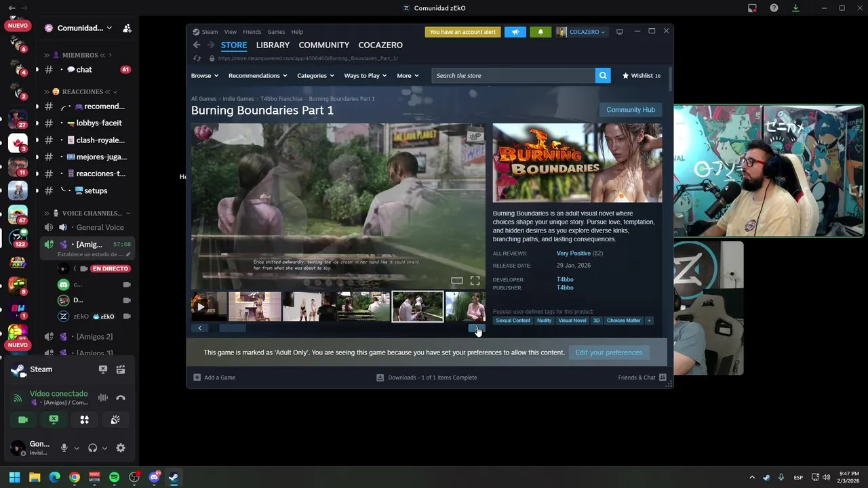Click the screenshot strip slider handle

click(233, 328)
